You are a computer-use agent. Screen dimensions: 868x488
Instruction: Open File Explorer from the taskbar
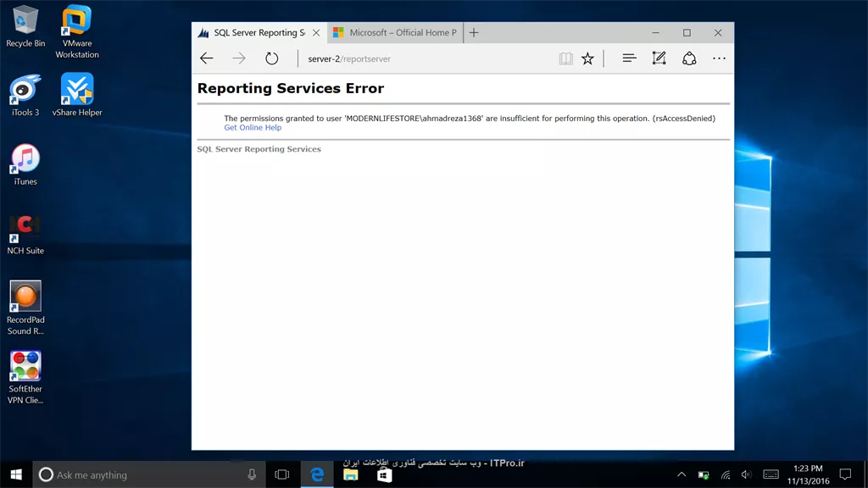coord(350,474)
